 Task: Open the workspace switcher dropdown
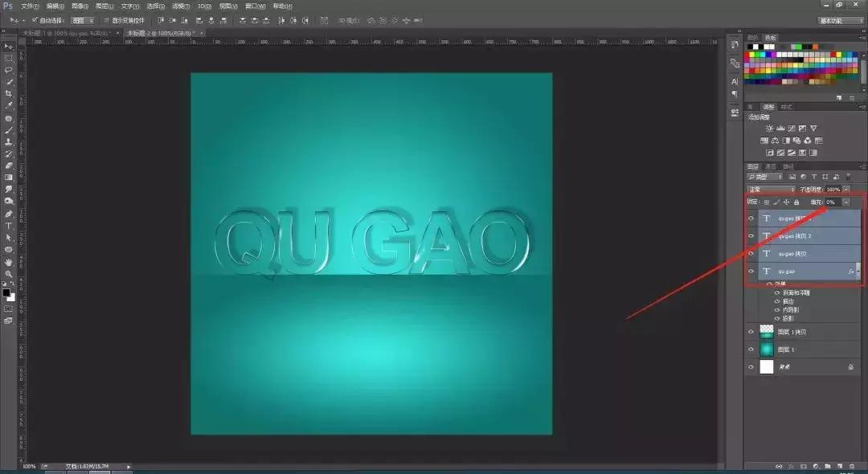[841, 20]
